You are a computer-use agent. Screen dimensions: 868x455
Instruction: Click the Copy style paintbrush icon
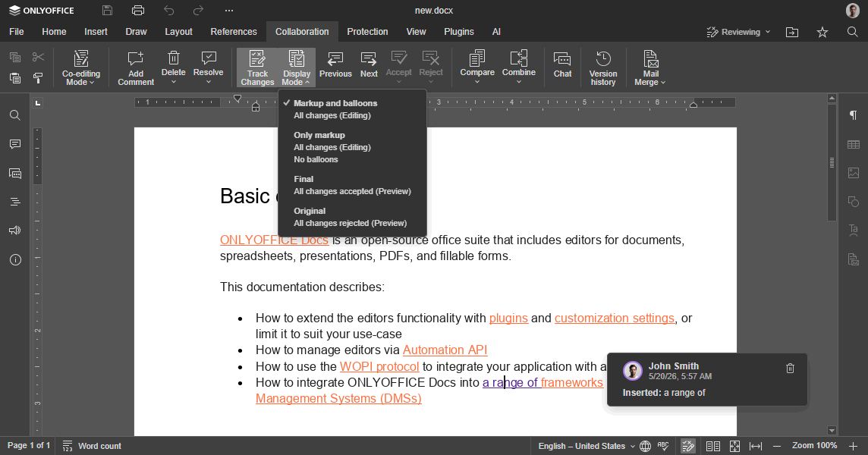click(x=38, y=78)
